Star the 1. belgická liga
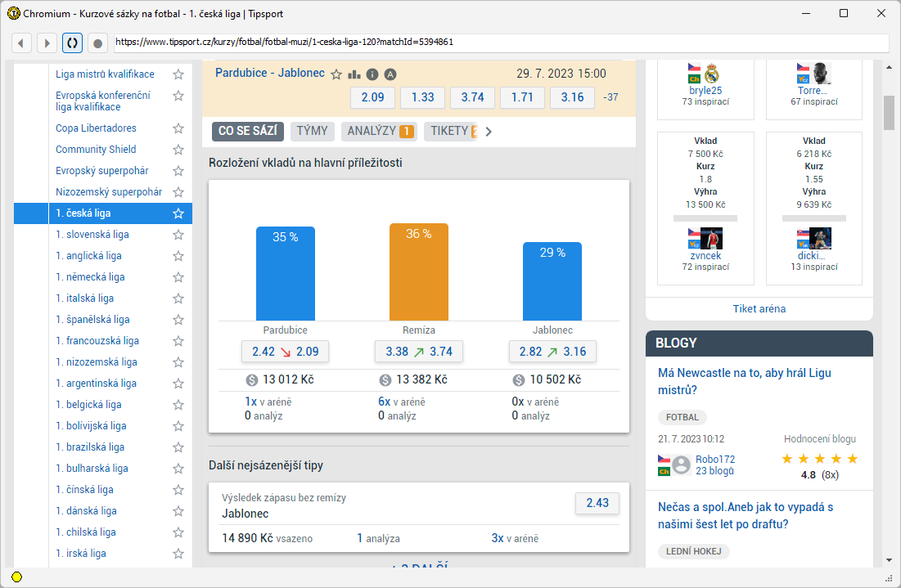 pos(178,404)
